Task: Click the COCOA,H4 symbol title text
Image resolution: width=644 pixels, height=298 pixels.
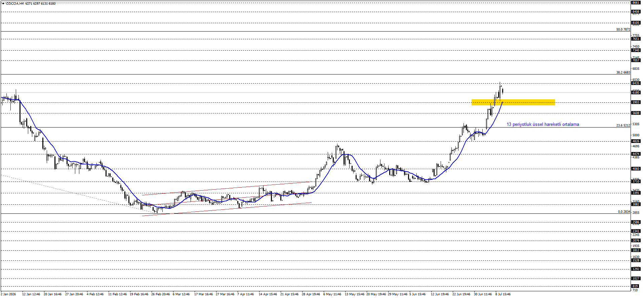Action: (x=15, y=3)
